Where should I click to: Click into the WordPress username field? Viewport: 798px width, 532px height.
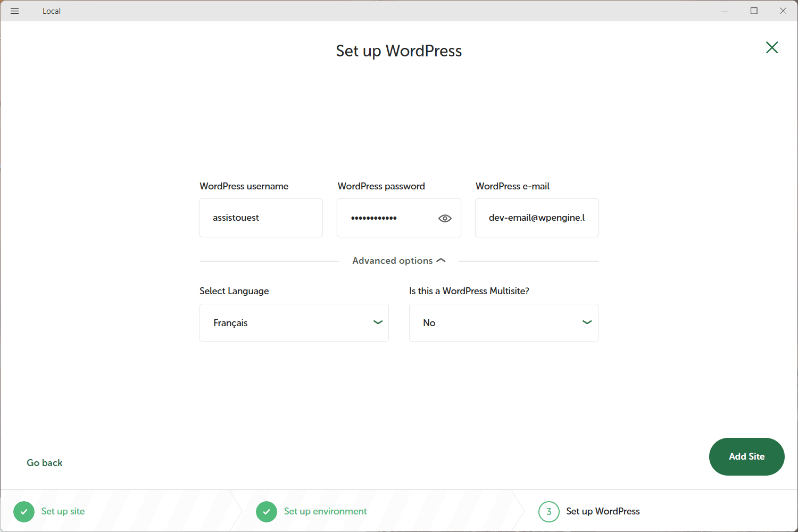pos(261,218)
